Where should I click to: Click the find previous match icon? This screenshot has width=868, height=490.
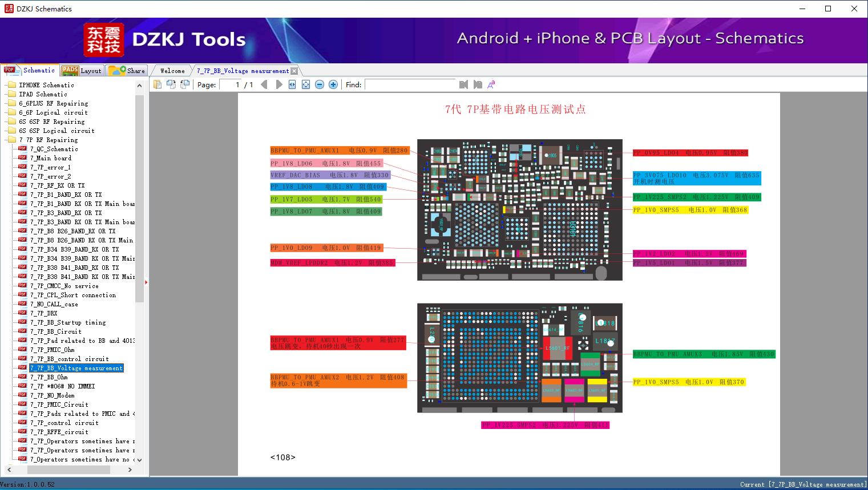coord(463,84)
